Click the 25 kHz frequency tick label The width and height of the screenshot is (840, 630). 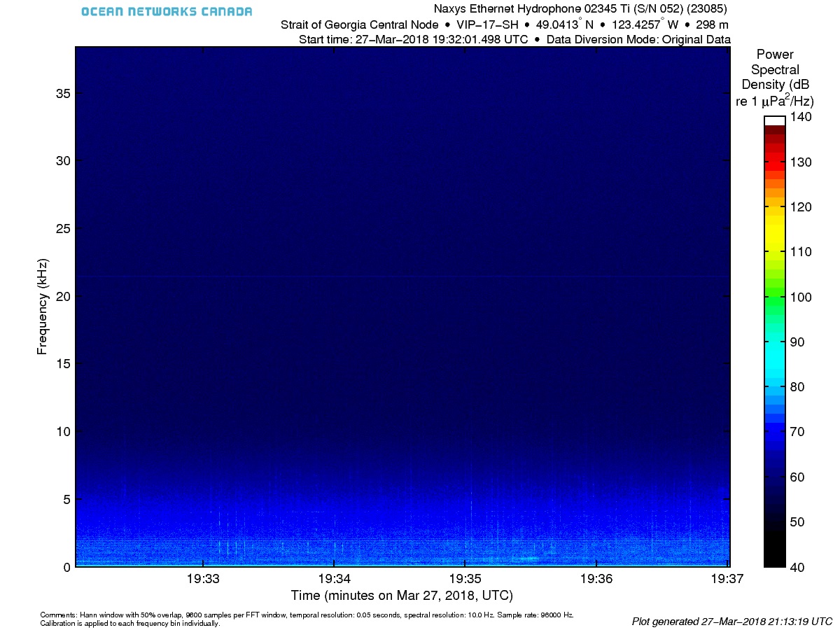[62, 228]
